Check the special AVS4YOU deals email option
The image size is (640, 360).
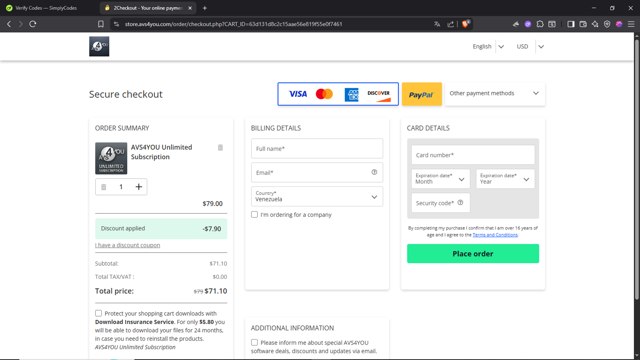(x=254, y=342)
